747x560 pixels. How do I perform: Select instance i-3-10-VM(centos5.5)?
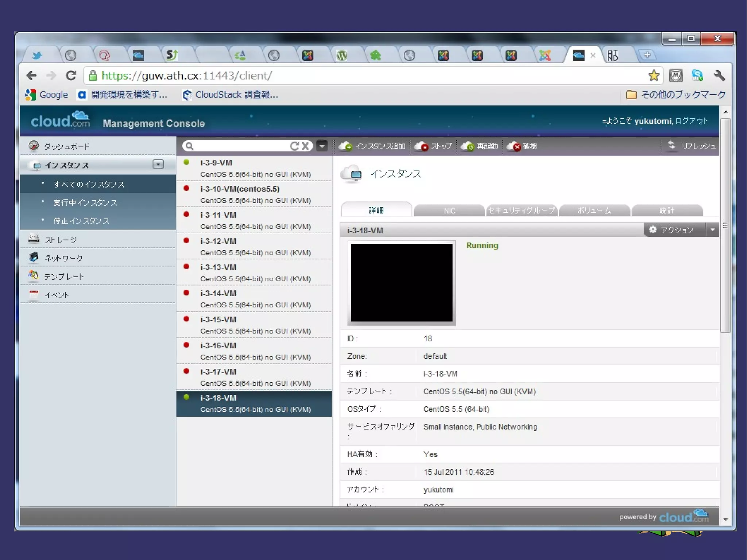pos(254,194)
